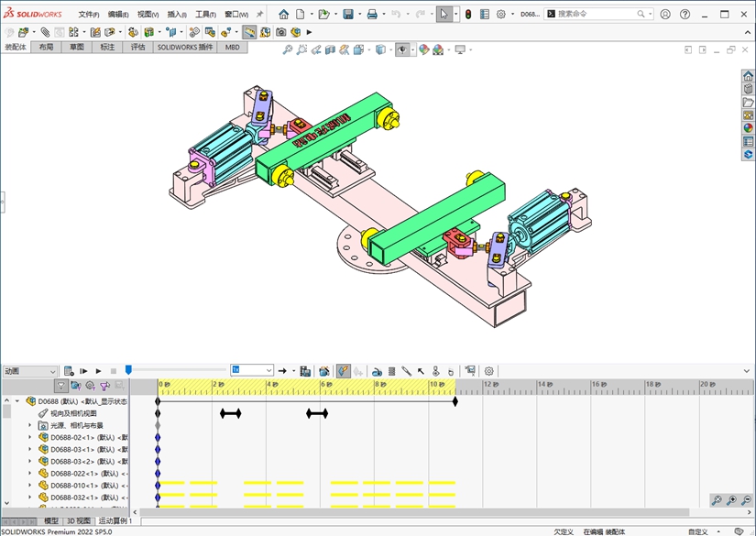Viewport: 756px width, 536px height.
Task: Play the animation from start
Action: click(x=83, y=371)
